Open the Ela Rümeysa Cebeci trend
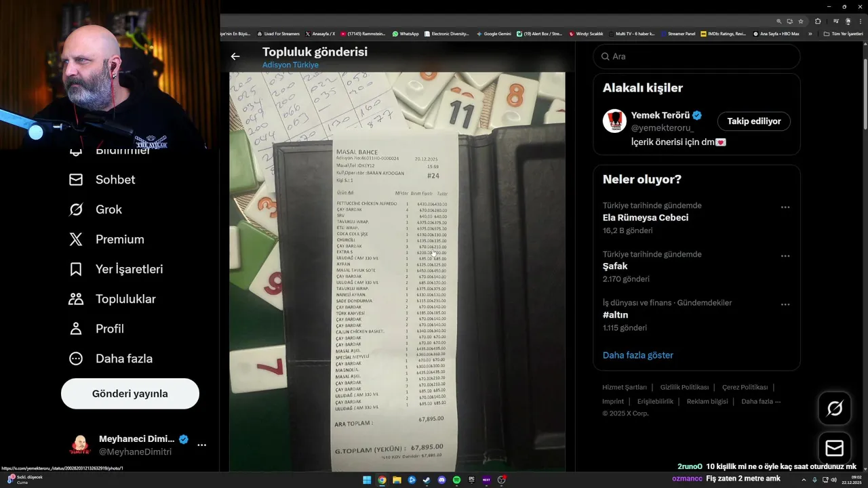The height and width of the screenshot is (488, 868). click(646, 218)
